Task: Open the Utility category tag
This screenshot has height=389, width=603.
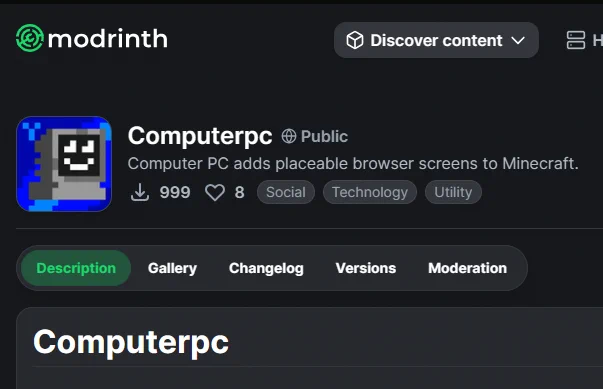Action: tap(453, 192)
